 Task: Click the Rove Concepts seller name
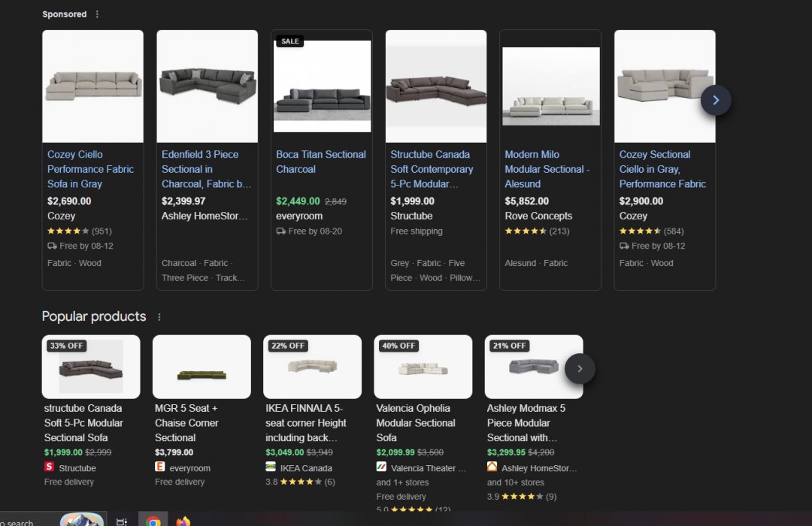point(538,216)
